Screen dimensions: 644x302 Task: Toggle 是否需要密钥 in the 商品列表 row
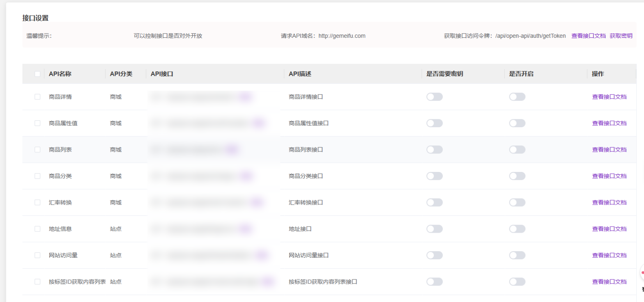click(435, 149)
